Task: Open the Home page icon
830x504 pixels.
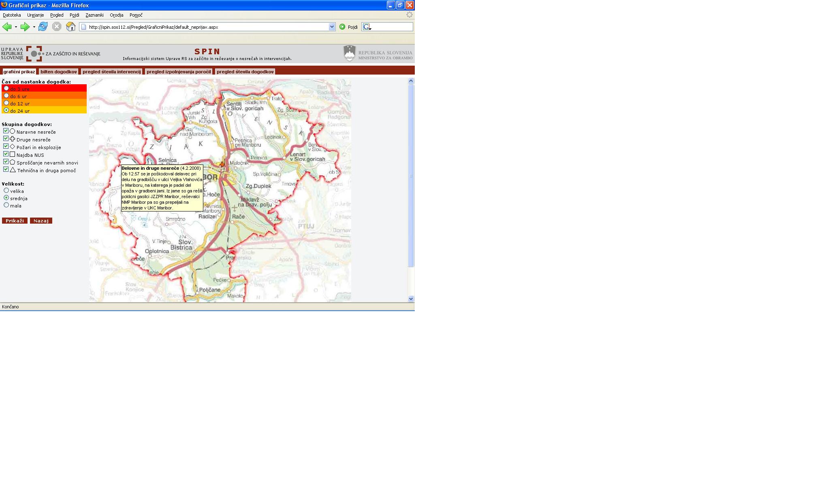Action: click(71, 27)
